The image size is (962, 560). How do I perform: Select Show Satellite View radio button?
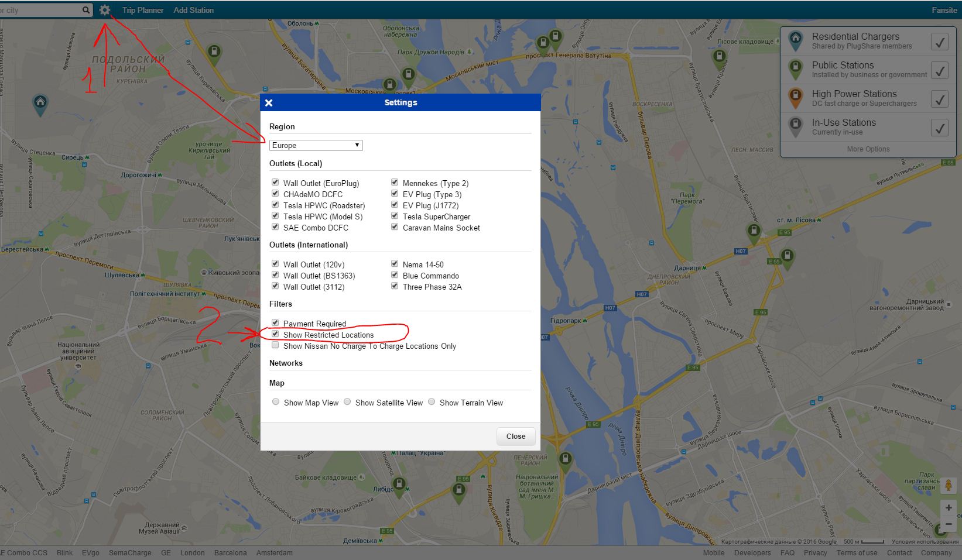tap(347, 402)
